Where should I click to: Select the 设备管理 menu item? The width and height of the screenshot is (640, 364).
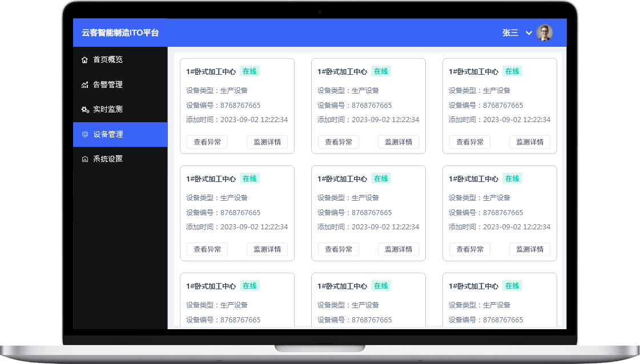(120, 134)
